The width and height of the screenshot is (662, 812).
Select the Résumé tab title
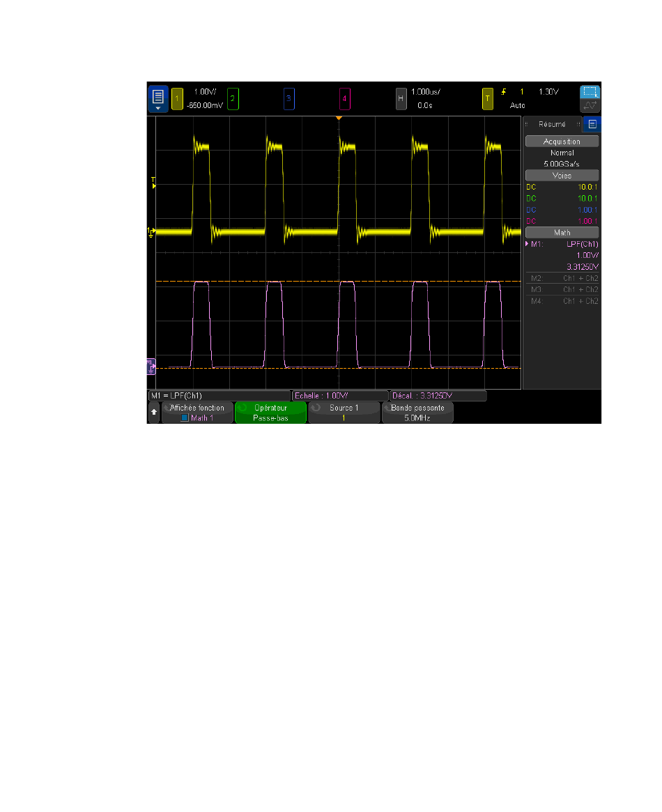click(x=552, y=124)
